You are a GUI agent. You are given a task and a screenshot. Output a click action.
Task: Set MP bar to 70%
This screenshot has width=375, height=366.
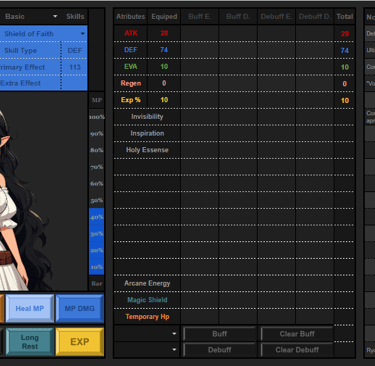[x=97, y=167]
